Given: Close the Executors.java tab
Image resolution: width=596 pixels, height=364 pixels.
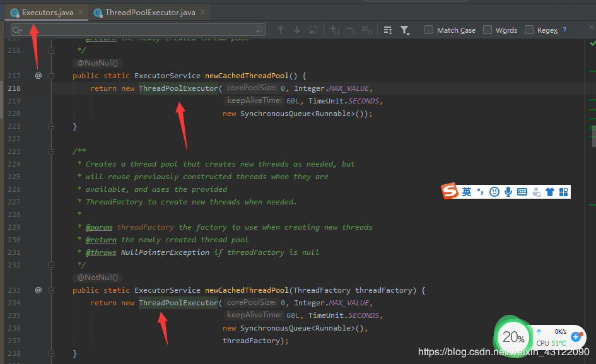Looking at the screenshot, I should click(x=81, y=12).
